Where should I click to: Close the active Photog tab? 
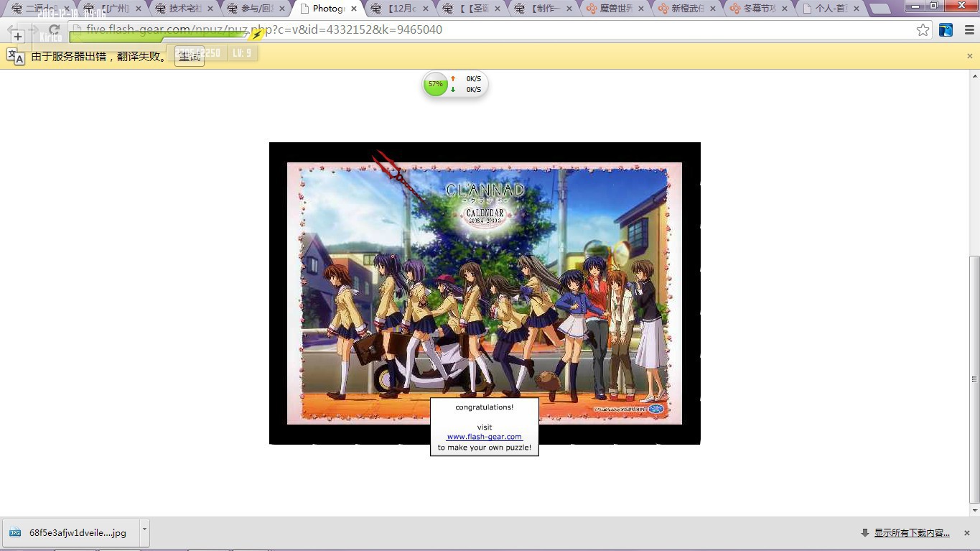point(354,9)
